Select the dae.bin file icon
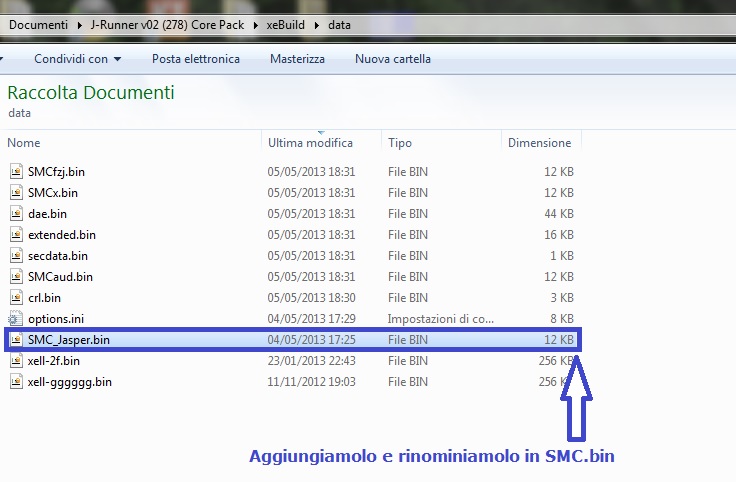736x482 pixels. click(16, 213)
